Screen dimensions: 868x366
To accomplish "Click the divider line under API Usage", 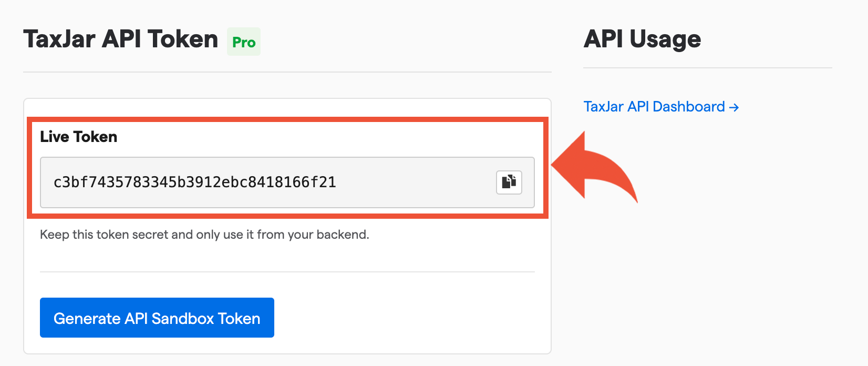I will pos(707,68).
